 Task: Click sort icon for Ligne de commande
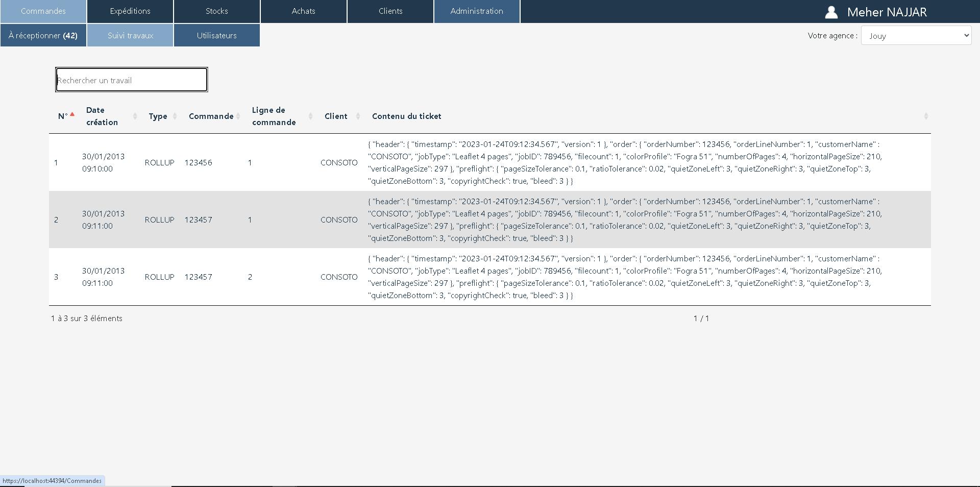[310, 116]
